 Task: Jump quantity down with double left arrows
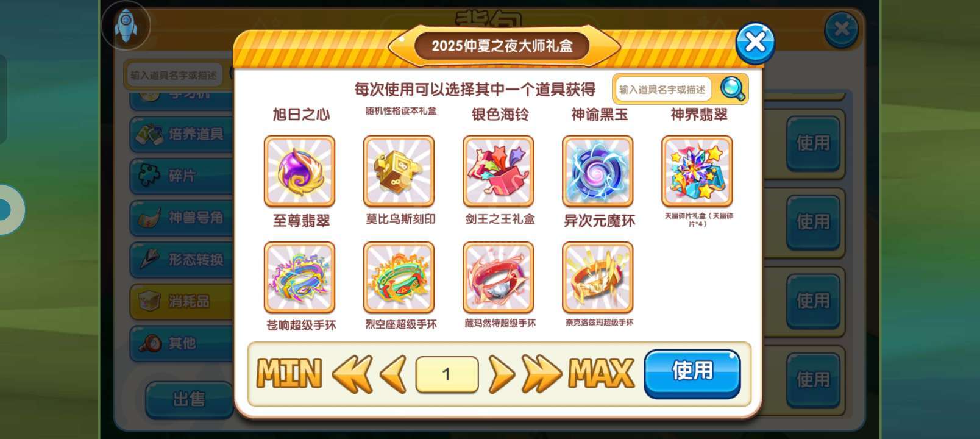point(352,374)
